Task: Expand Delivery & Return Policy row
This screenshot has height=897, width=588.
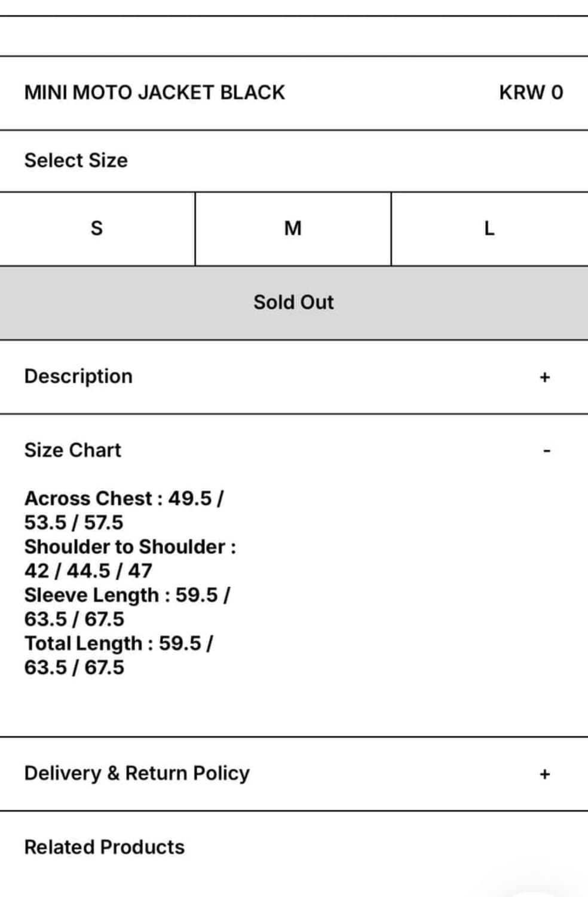Action: tap(137, 774)
